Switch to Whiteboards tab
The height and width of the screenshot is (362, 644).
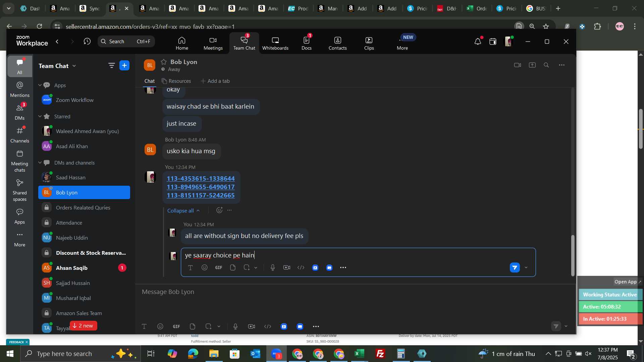pyautogui.click(x=275, y=43)
